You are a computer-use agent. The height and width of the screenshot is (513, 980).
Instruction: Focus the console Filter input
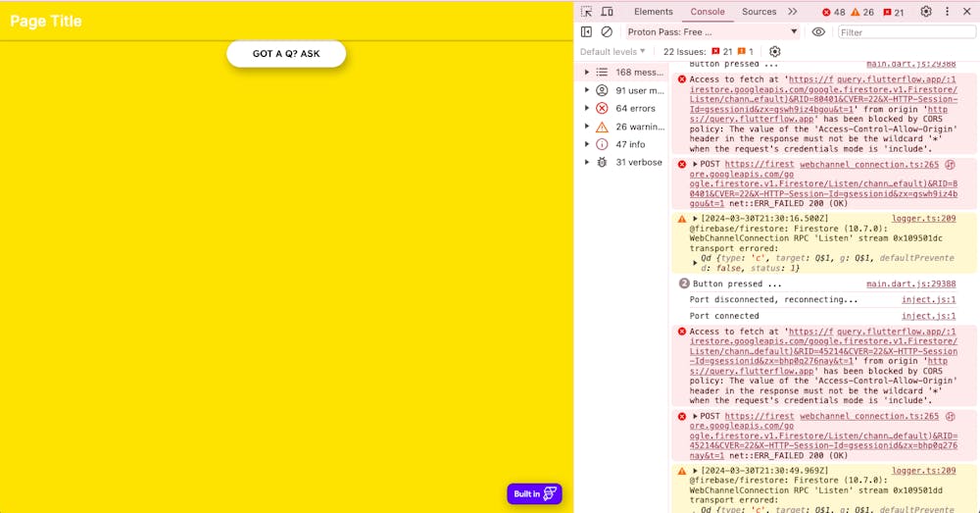906,32
